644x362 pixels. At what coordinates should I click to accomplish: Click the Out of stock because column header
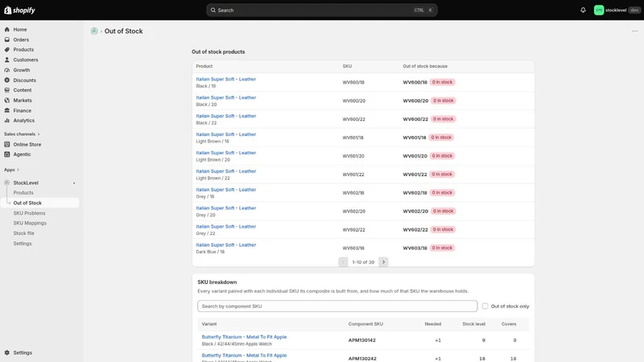coord(425,66)
